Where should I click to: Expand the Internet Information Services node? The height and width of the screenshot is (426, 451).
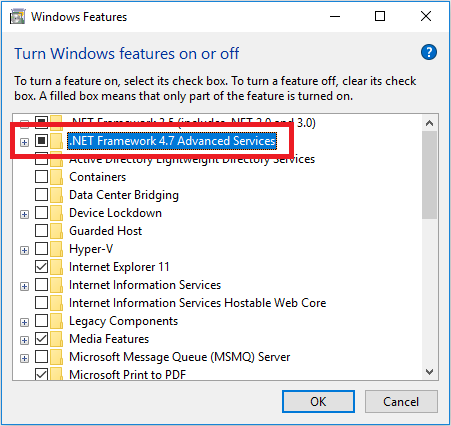click(x=24, y=286)
